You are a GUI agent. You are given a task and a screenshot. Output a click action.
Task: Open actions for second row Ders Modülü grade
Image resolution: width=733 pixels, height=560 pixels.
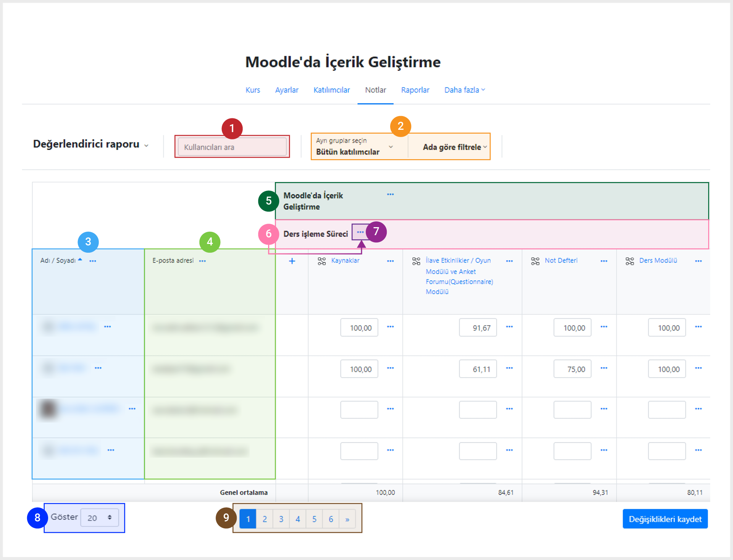click(x=698, y=368)
